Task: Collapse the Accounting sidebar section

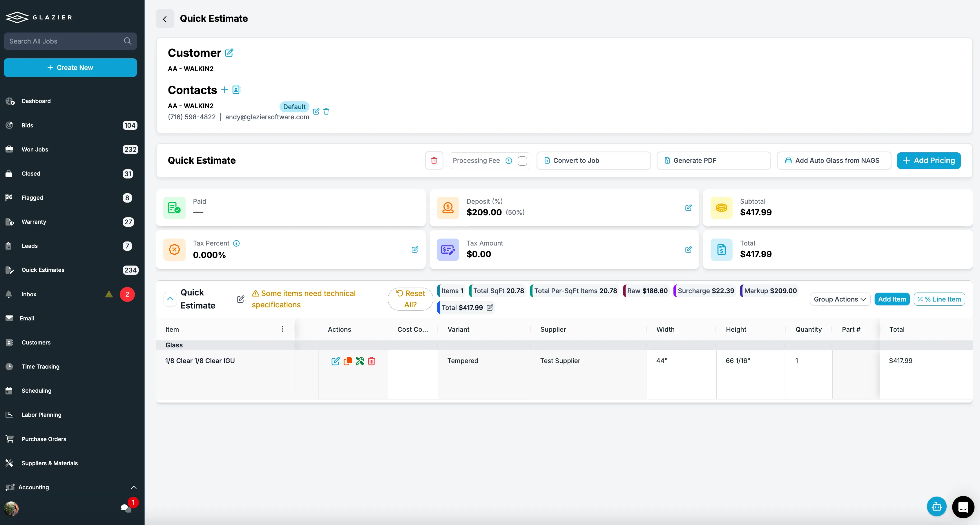Action: click(x=133, y=487)
